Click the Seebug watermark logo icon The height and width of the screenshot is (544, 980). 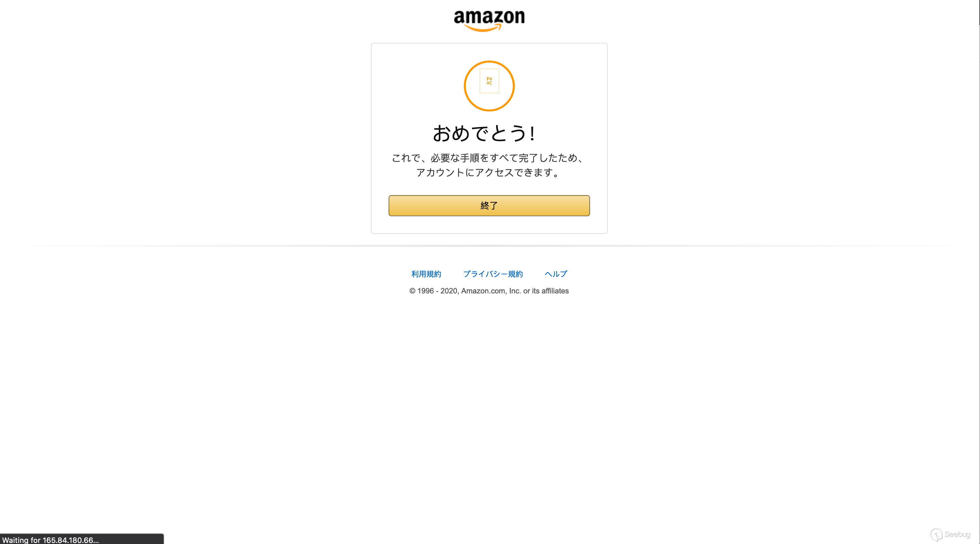(936, 534)
